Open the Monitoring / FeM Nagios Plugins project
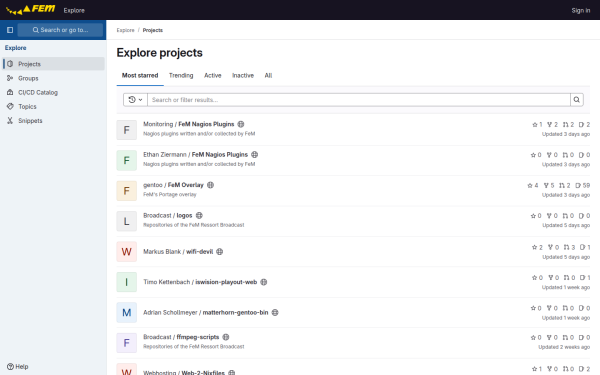The height and width of the screenshot is (375, 600). pos(189,124)
